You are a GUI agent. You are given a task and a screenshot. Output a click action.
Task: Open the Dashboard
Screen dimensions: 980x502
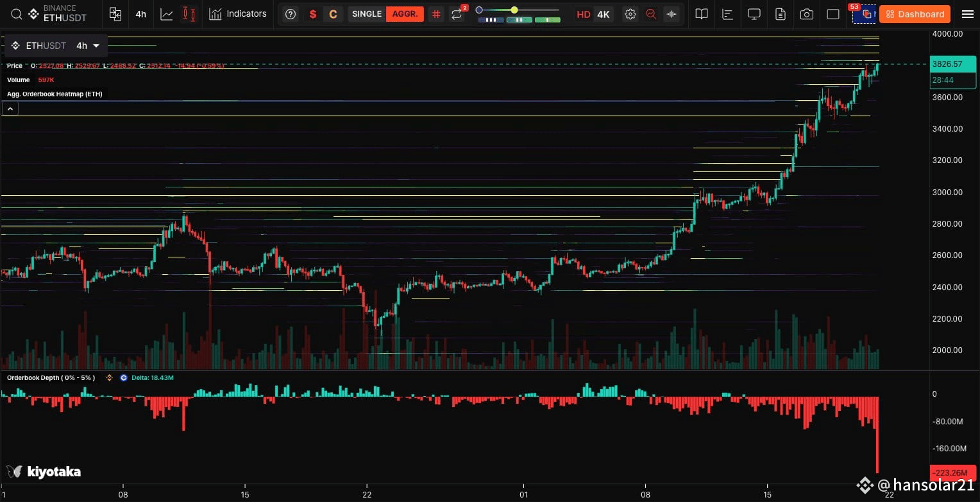tap(915, 14)
